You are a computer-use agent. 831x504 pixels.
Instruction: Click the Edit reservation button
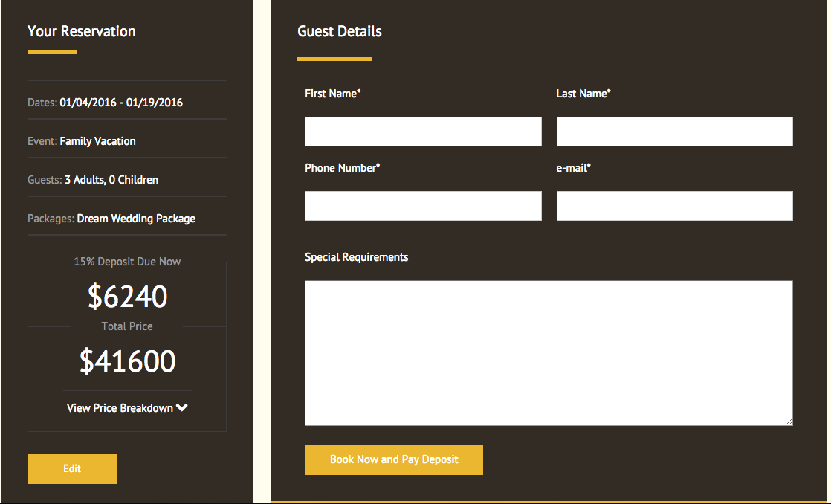click(72, 469)
